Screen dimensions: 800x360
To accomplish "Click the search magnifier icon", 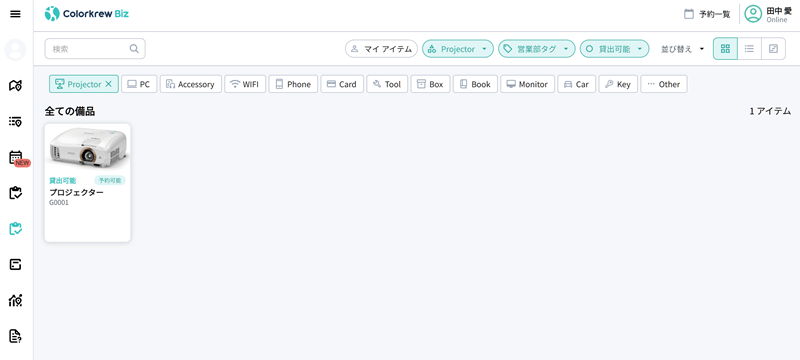I will tap(134, 49).
